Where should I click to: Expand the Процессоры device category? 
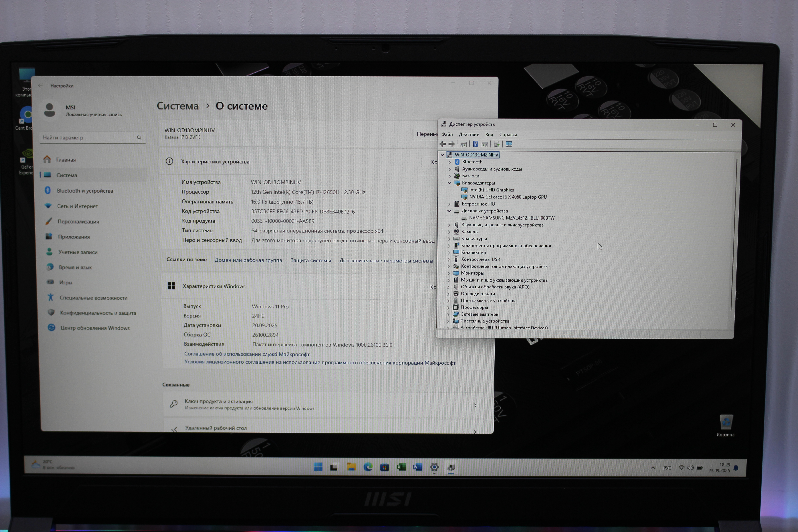pyautogui.click(x=449, y=308)
